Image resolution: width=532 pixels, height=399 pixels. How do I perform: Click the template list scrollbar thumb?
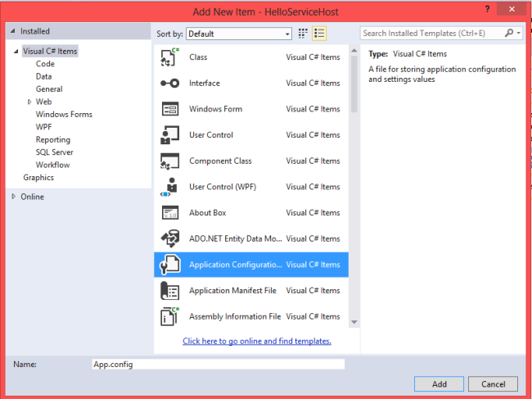(x=354, y=84)
